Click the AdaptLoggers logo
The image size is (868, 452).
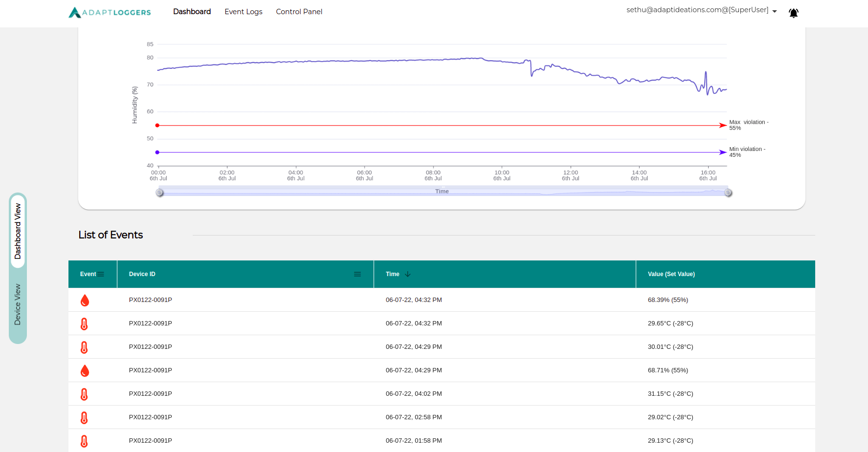tap(110, 12)
